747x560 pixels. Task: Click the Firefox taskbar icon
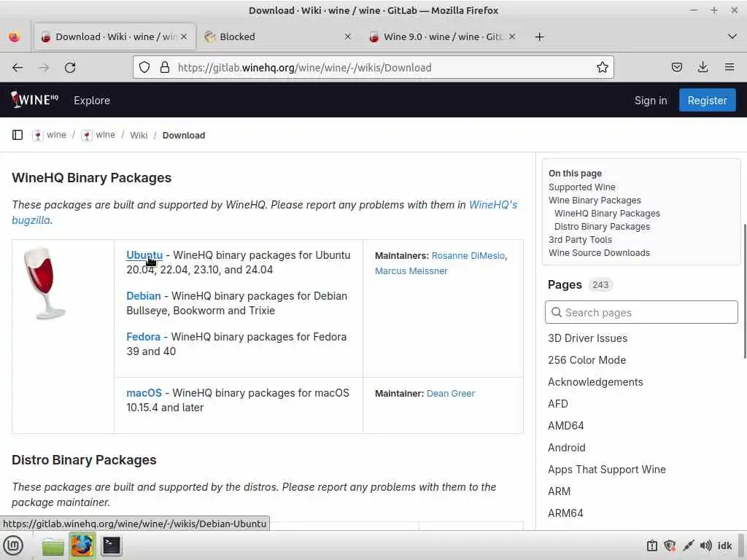click(82, 545)
